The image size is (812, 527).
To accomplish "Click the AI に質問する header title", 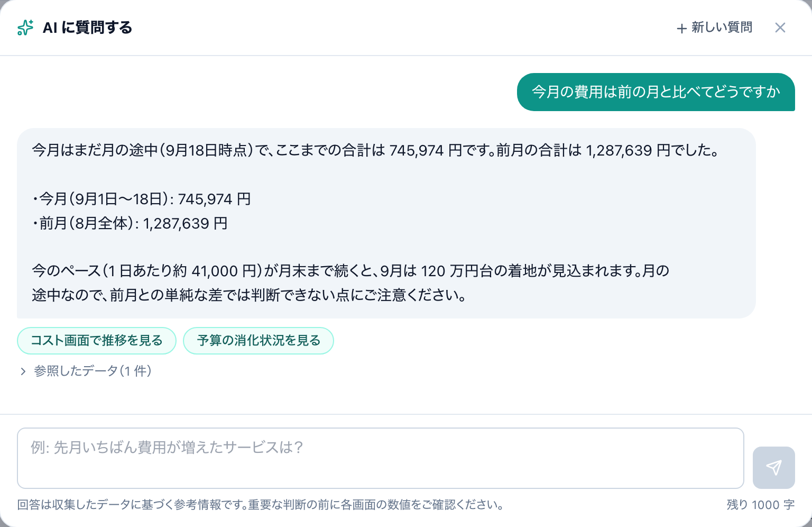I will point(87,28).
